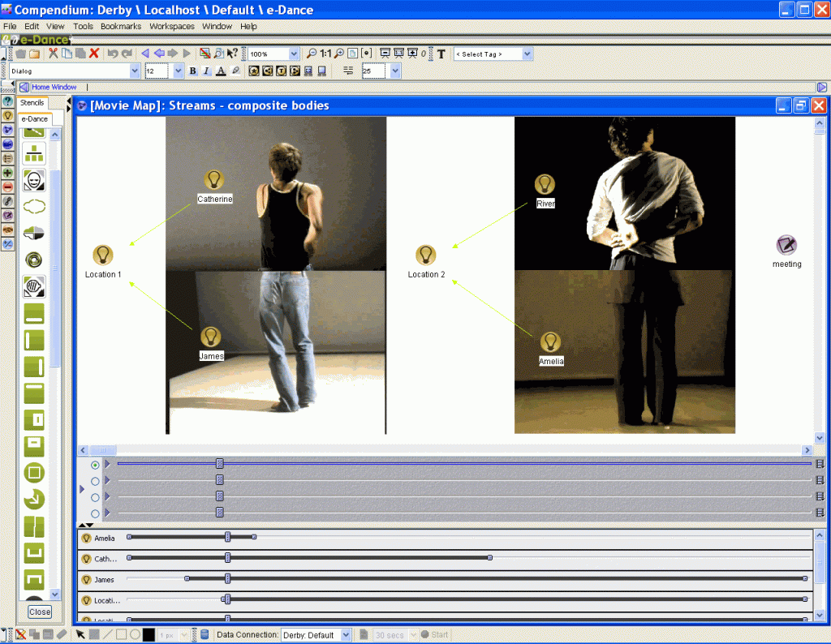Select the second movie track radio button
The image size is (831, 644).
[95, 481]
